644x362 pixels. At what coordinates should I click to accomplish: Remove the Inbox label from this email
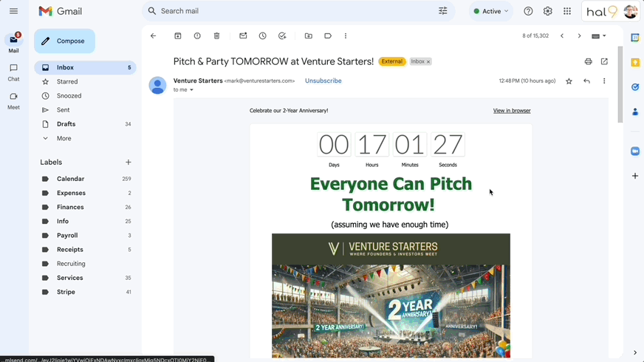[x=428, y=62]
